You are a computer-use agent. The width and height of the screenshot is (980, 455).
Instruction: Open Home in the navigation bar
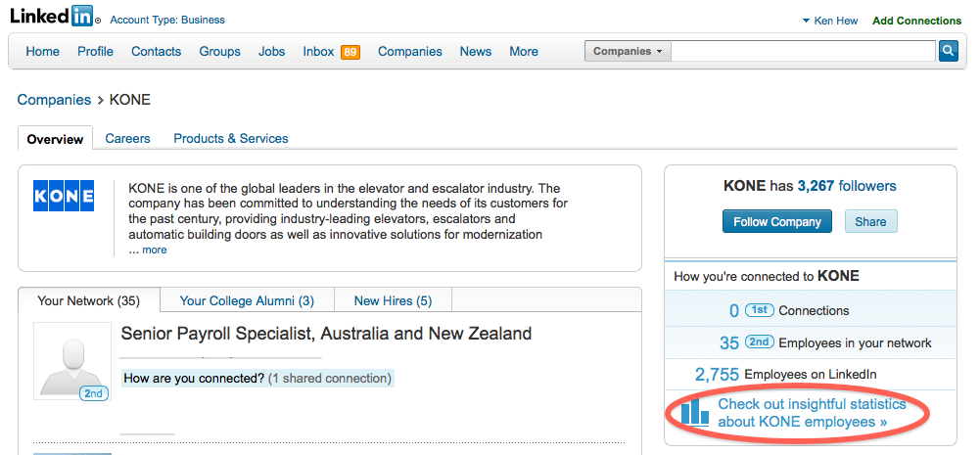[x=42, y=51]
